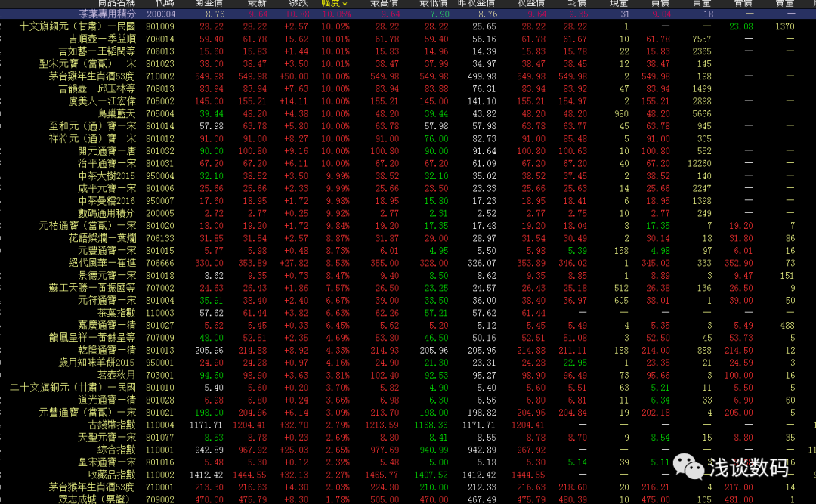Select code 708013
The image size is (816, 504).
(159, 89)
